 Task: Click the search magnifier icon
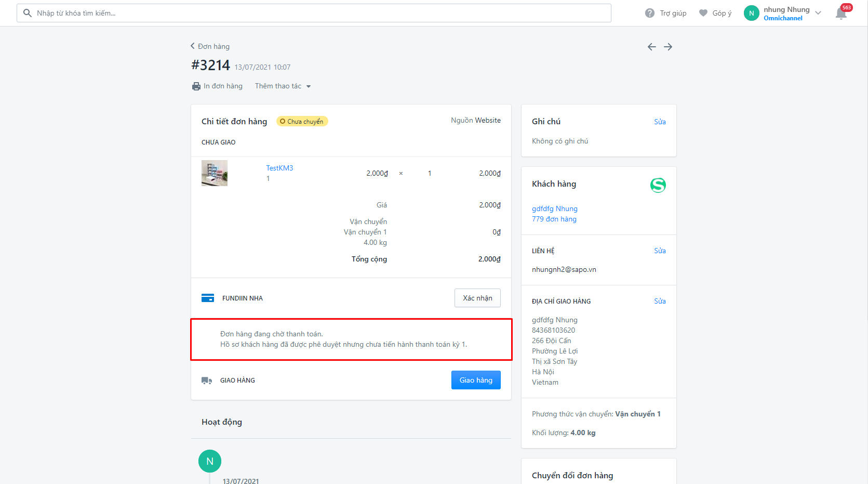pos(28,13)
